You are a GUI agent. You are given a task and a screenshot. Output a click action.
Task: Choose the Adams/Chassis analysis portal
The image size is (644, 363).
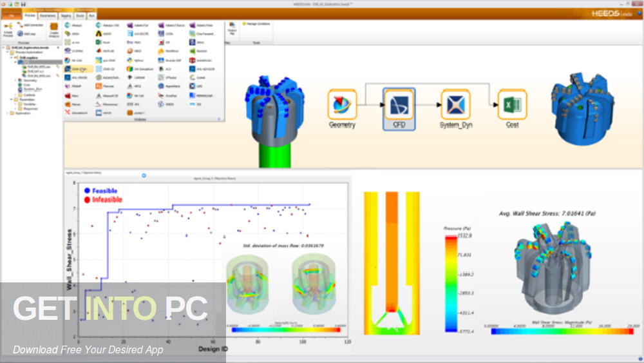[x=172, y=25]
